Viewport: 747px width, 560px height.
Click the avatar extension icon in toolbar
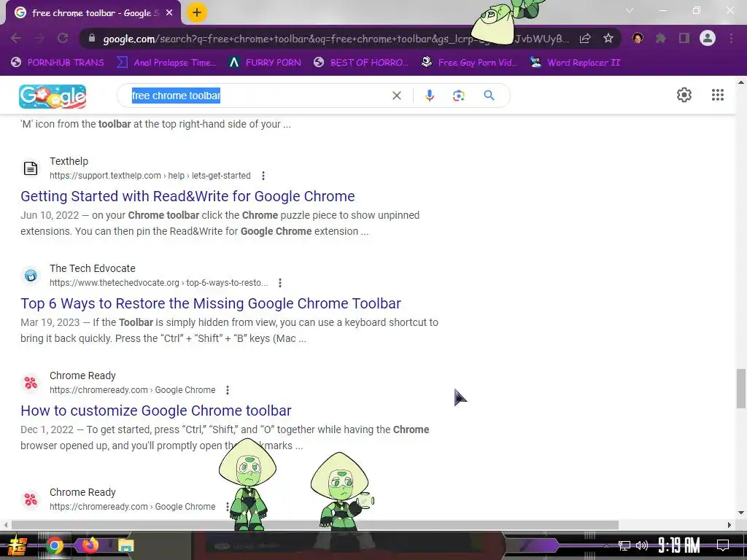(638, 38)
